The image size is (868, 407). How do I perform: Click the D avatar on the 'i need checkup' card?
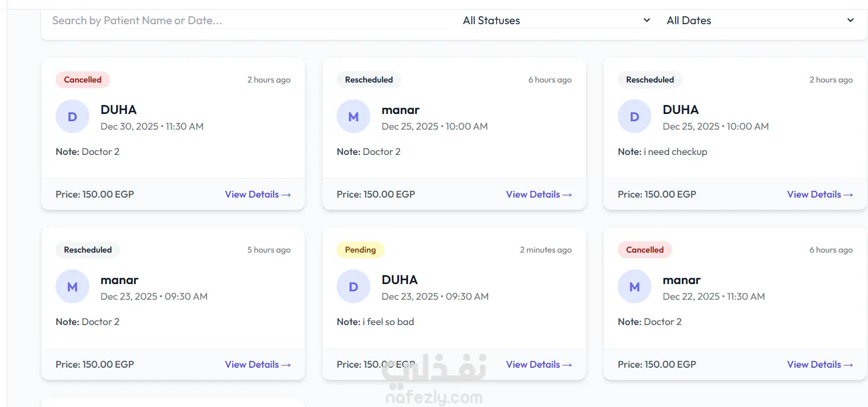pyautogui.click(x=635, y=117)
